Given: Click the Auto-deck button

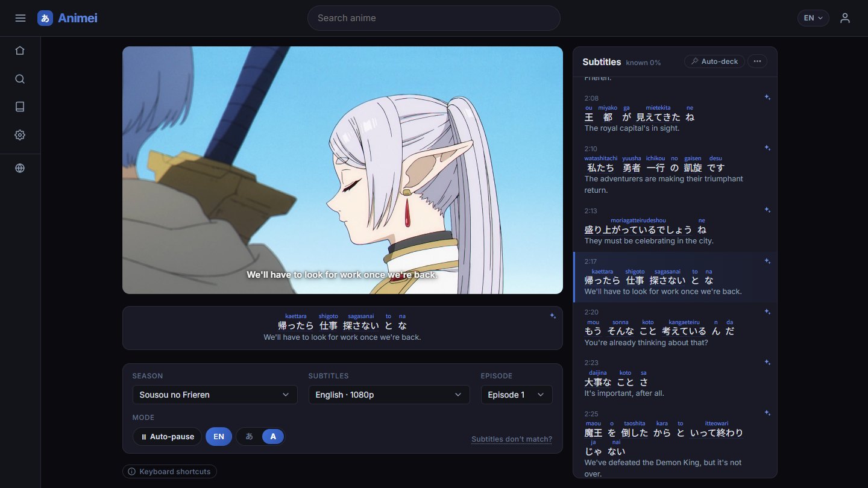Looking at the screenshot, I should [714, 61].
